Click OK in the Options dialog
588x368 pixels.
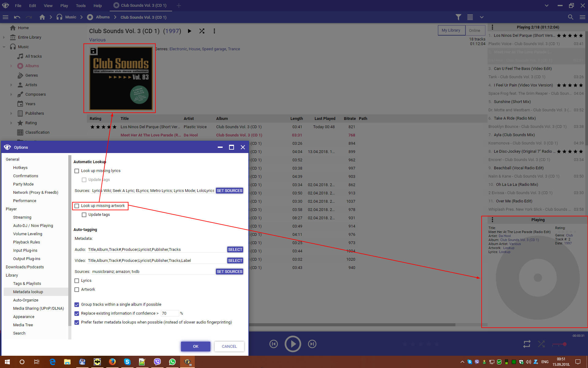point(195,346)
